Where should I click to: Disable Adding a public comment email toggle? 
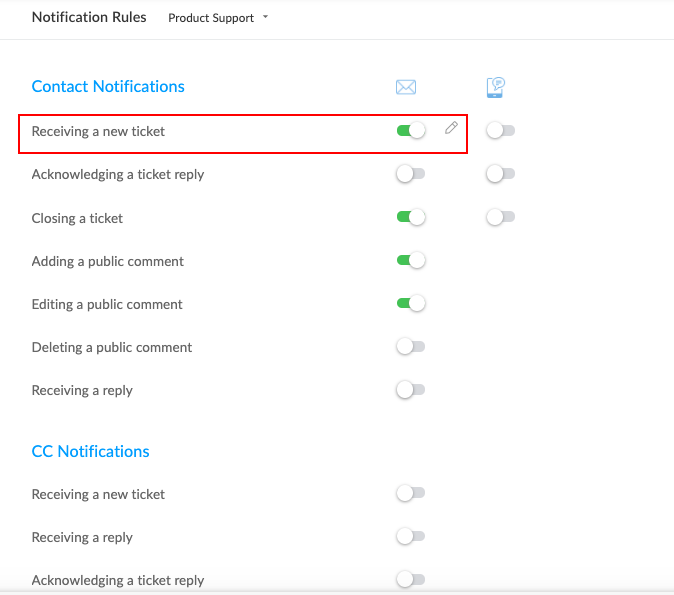click(x=411, y=261)
